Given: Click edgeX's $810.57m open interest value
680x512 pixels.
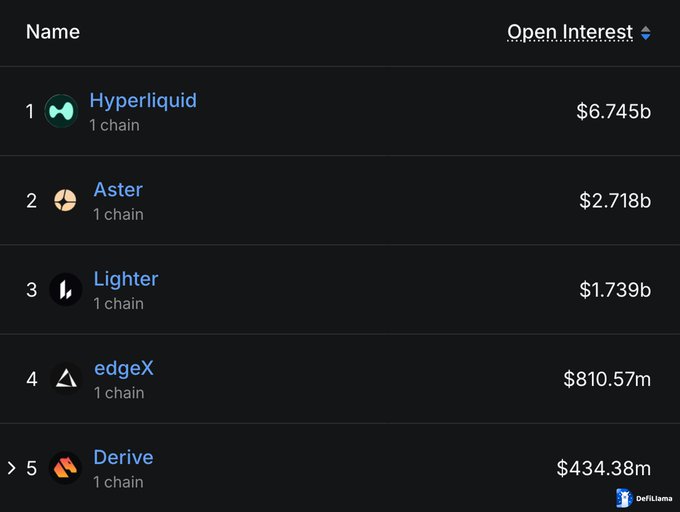Looking at the screenshot, I should [607, 379].
